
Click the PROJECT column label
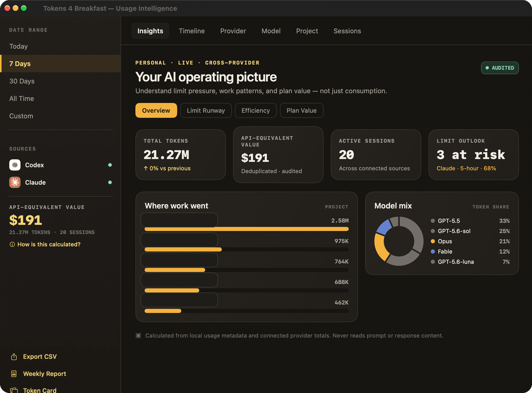click(x=337, y=207)
